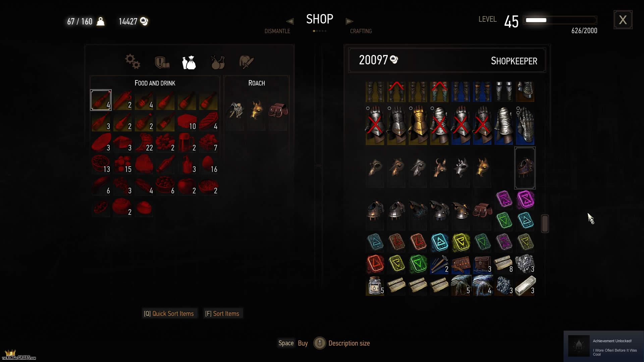
Task: Switch to the Crafting panel label
Action: click(x=361, y=31)
